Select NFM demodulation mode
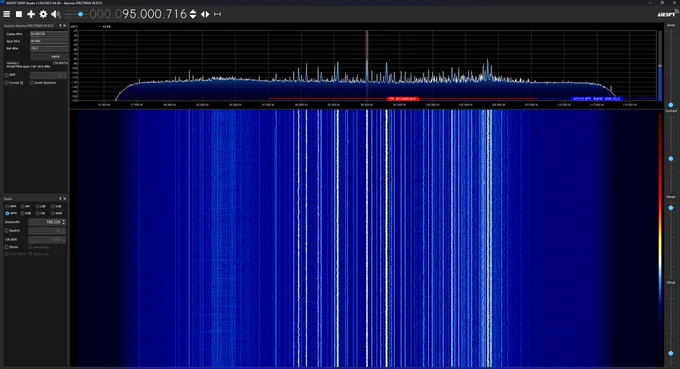This screenshot has height=369, width=680. coord(7,206)
